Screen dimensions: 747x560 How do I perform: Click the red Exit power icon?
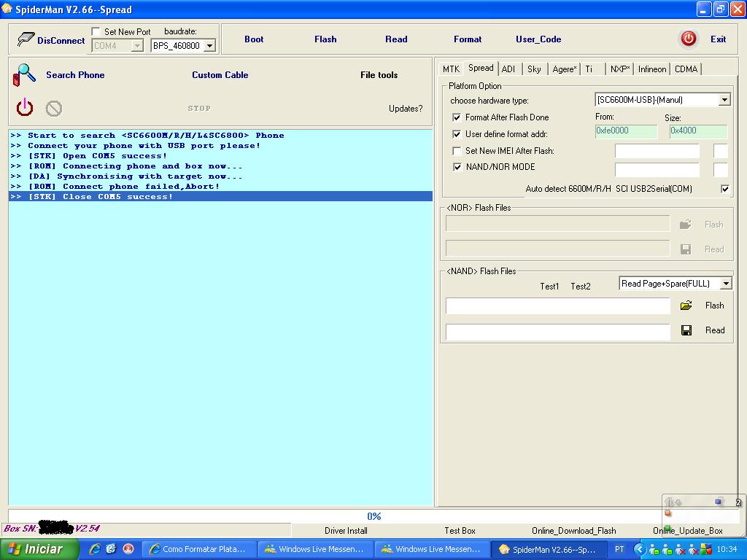click(689, 39)
